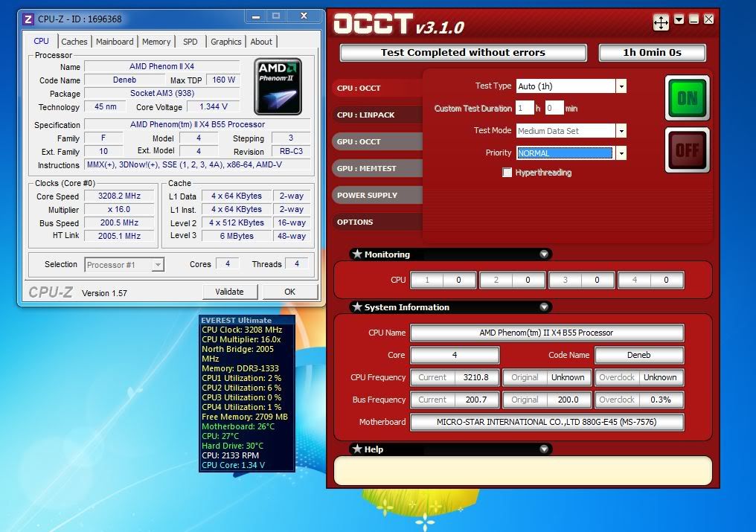Click the System Information star icon
The image size is (756, 532).
(357, 307)
